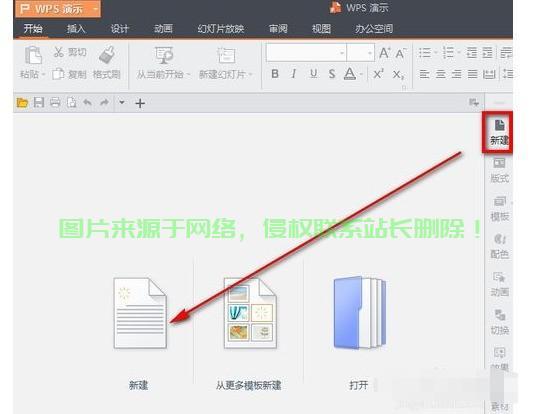The width and height of the screenshot is (541, 414).
Task: Expand the 粘贴 dropdown arrow
Action: [x=43, y=75]
